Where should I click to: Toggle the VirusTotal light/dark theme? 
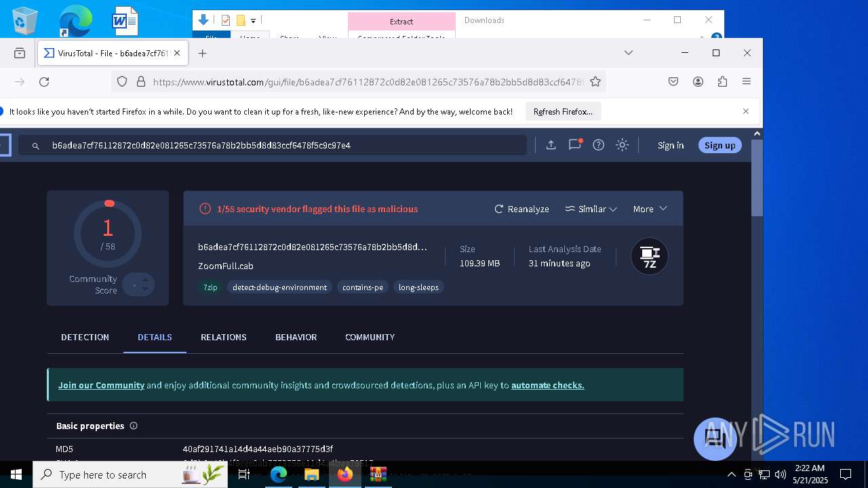tap(622, 145)
